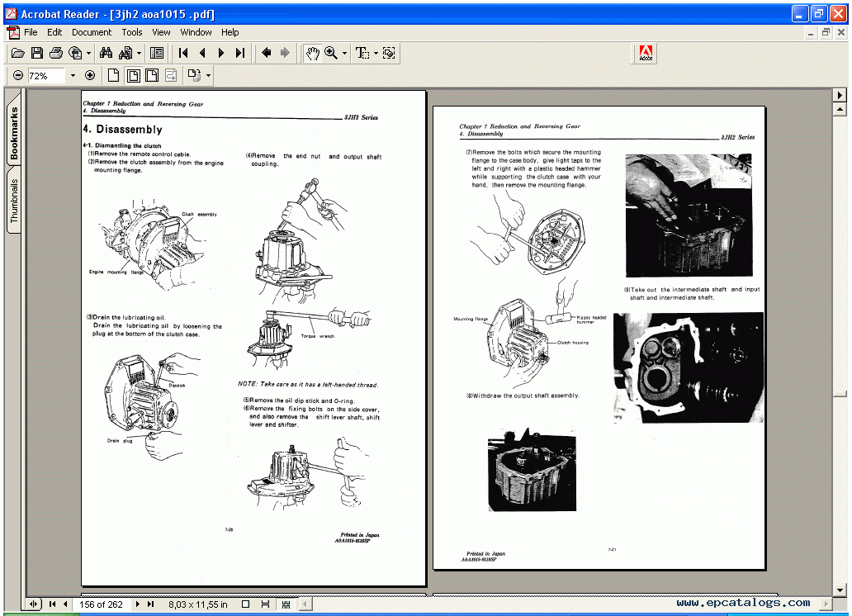Expand the search tool dropdown arrow
The height and width of the screenshot is (616, 852).
tap(139, 54)
